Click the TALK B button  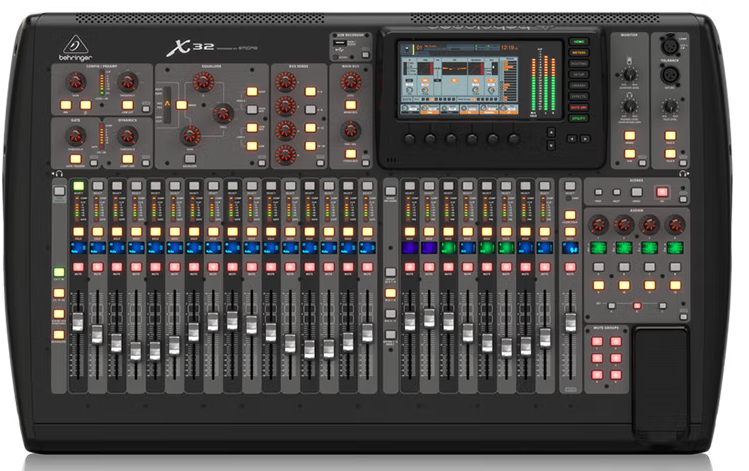670,153
